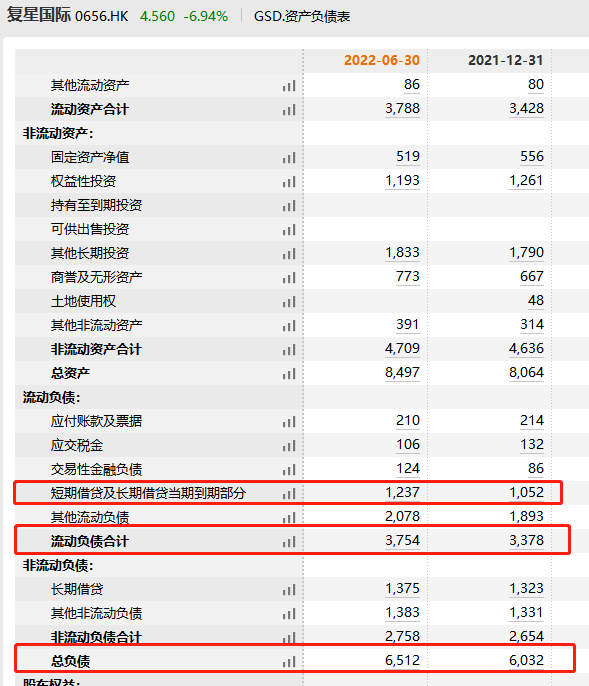Open chart icon for 长期借贷 row
The height and width of the screenshot is (686, 589).
(289, 590)
